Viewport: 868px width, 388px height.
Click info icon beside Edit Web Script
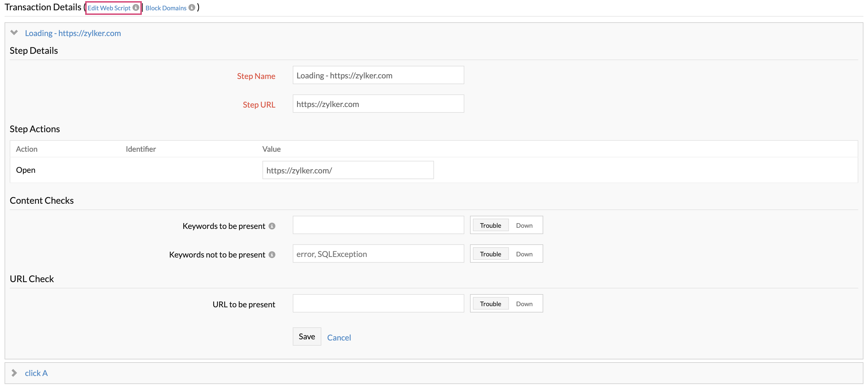tap(136, 7)
